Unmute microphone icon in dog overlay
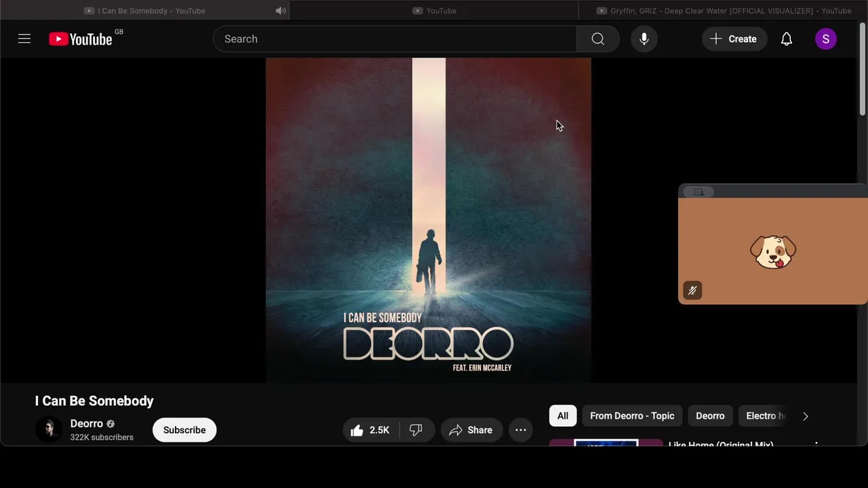The width and height of the screenshot is (868, 488). click(692, 290)
